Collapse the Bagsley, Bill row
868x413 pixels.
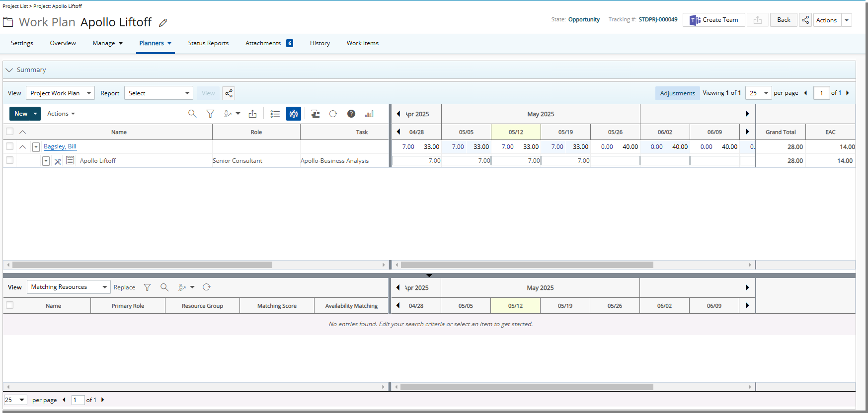[x=22, y=147]
